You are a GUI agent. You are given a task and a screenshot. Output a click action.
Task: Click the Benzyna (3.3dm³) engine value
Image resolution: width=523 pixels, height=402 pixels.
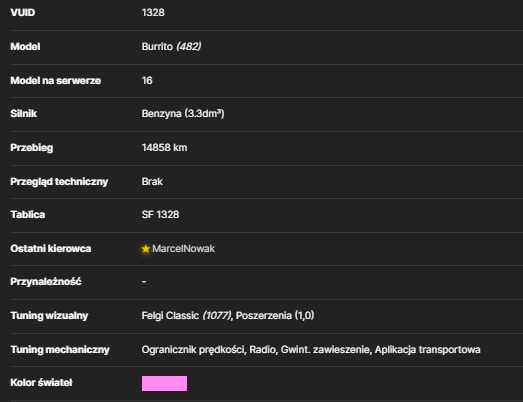[x=183, y=114]
